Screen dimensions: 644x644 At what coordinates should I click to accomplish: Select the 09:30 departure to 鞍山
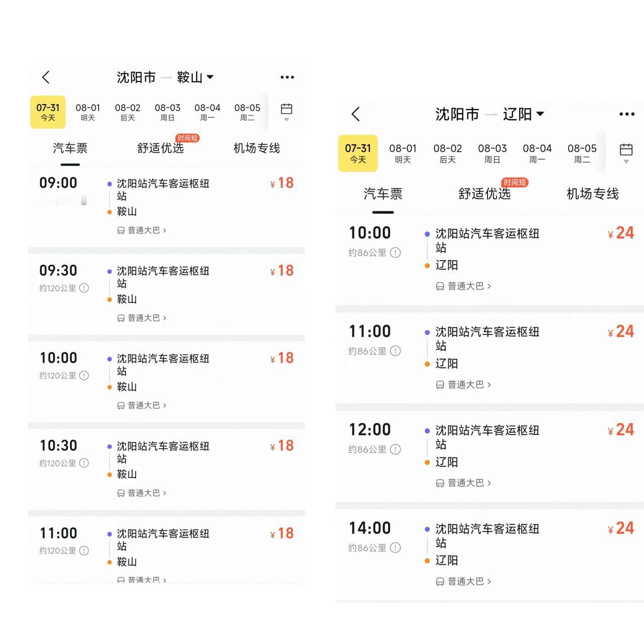[167, 294]
